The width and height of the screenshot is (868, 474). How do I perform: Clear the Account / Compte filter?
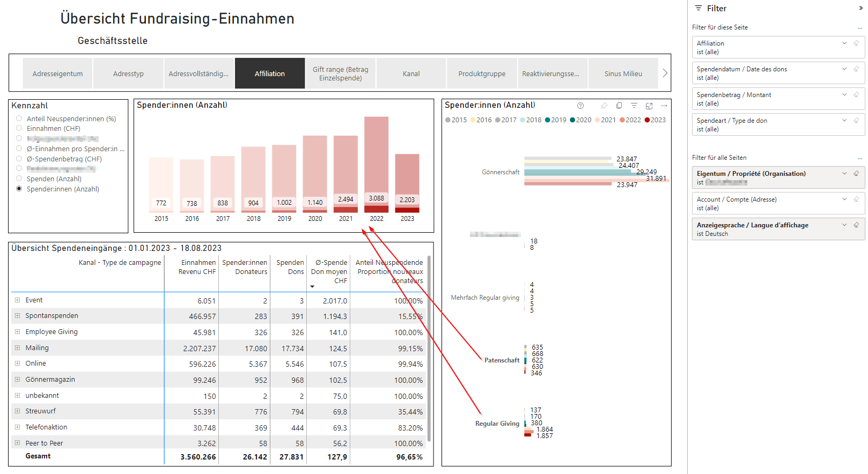tap(856, 199)
